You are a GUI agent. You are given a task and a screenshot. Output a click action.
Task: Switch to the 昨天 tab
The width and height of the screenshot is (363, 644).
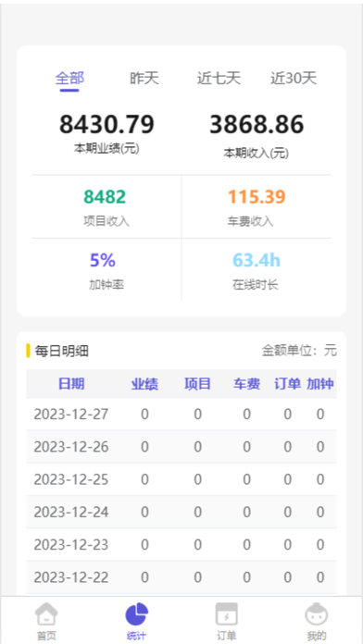[x=144, y=78]
